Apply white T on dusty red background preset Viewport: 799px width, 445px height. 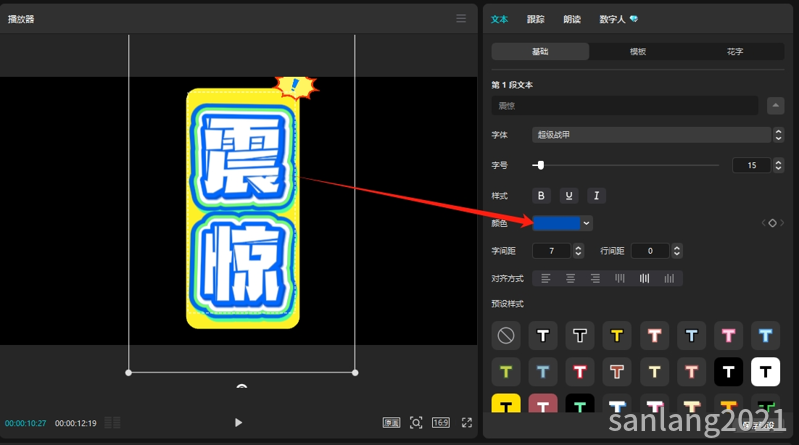[543, 403]
